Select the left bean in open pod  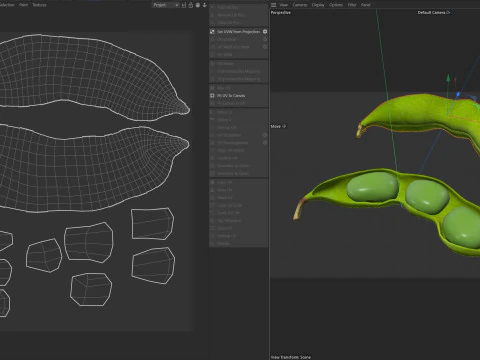(372, 186)
